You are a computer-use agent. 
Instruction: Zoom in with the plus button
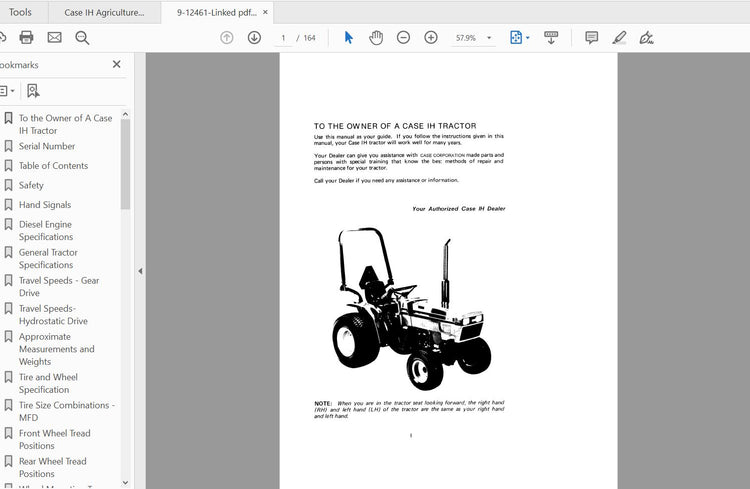[x=431, y=38]
